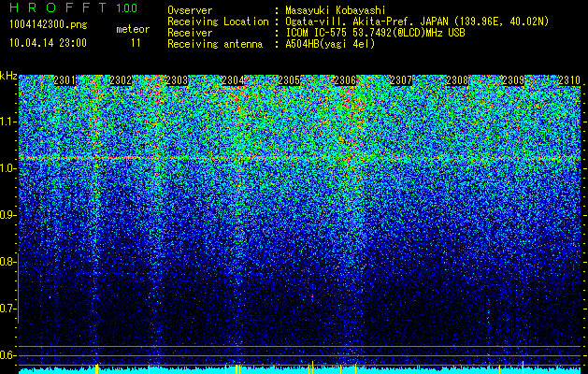Click the meteor count value 11
This screenshot has width=588, height=374.
click(x=136, y=43)
